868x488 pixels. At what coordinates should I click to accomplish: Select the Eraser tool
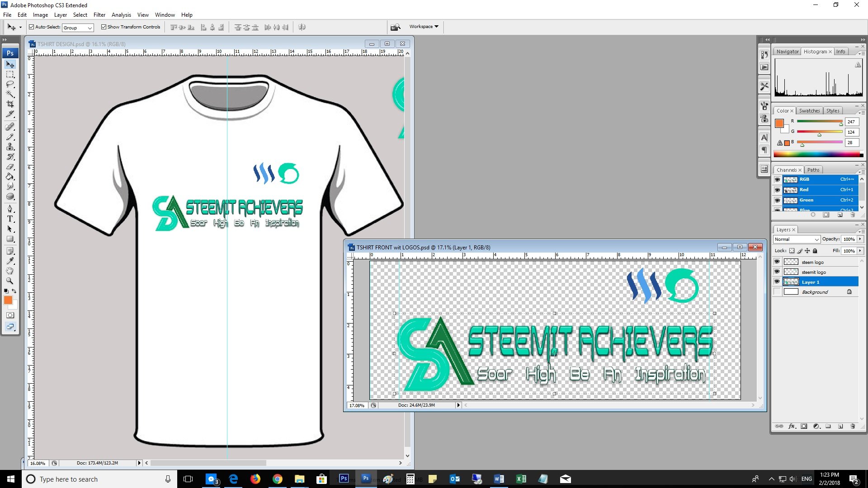click(10, 167)
